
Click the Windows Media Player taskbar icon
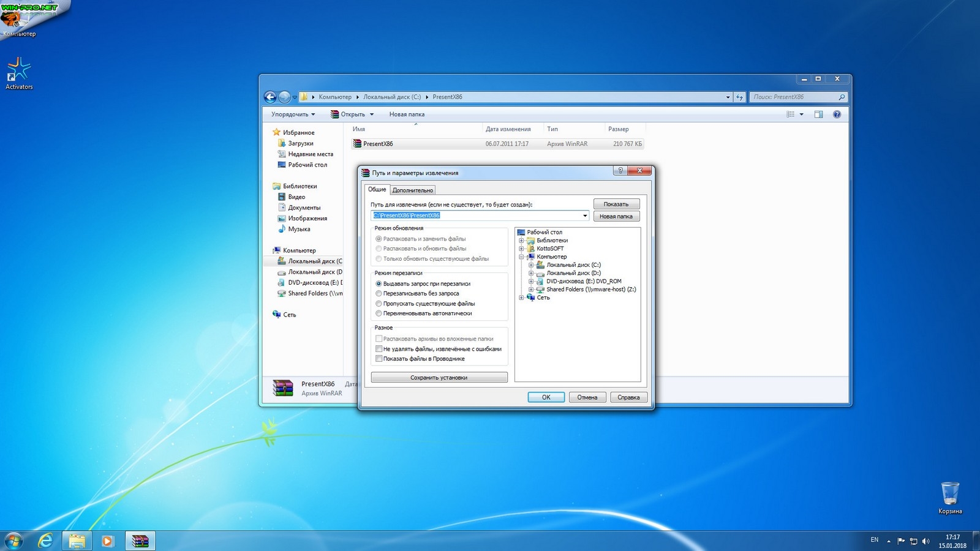pyautogui.click(x=107, y=541)
